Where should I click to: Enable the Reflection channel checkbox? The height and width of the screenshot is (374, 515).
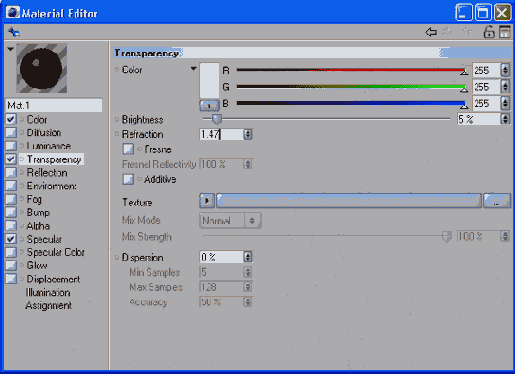(11, 173)
